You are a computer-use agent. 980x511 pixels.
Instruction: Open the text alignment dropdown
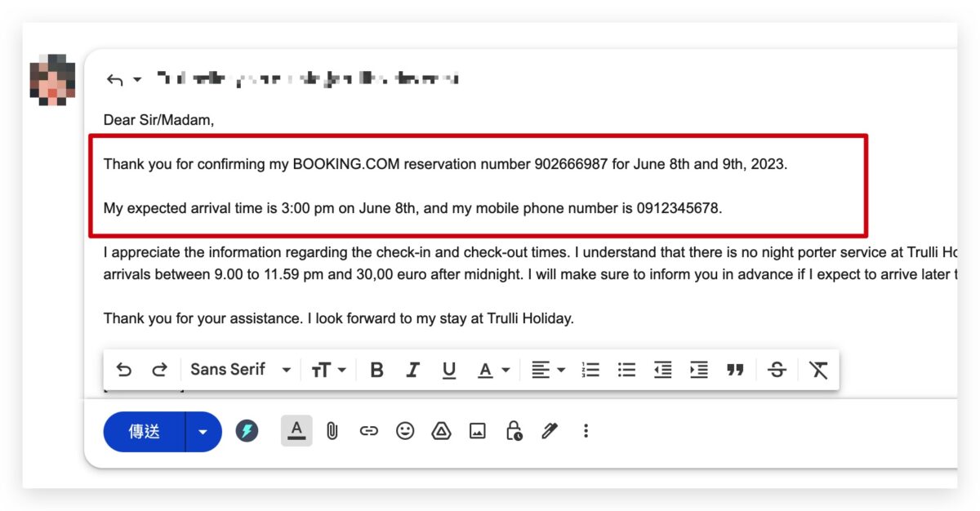pos(548,370)
